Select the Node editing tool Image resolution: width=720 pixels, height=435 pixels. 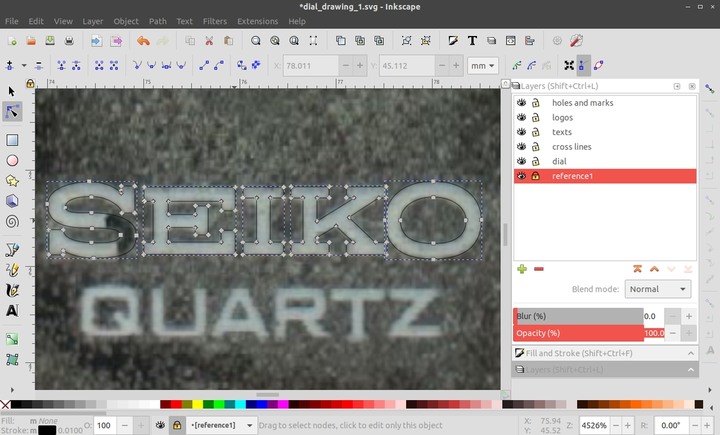[12, 112]
